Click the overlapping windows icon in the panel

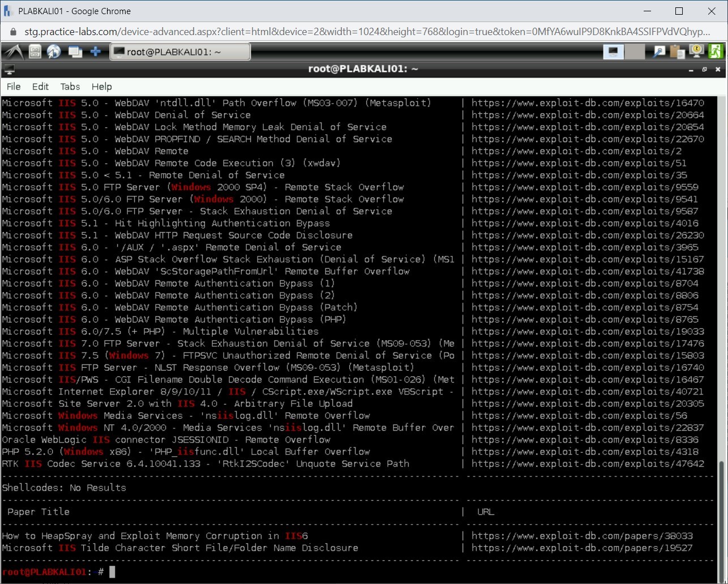pos(75,52)
